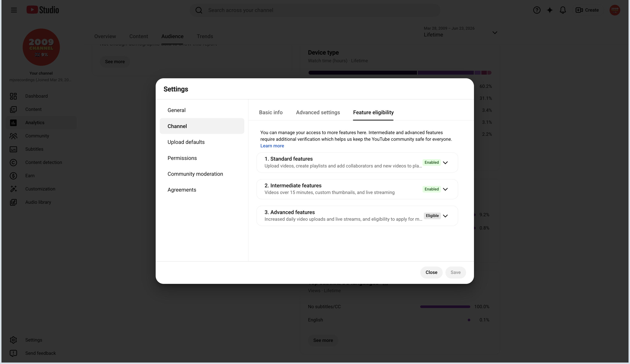The height and width of the screenshot is (364, 630).
Task: Select the Audience analytics tab
Action: pyautogui.click(x=172, y=36)
